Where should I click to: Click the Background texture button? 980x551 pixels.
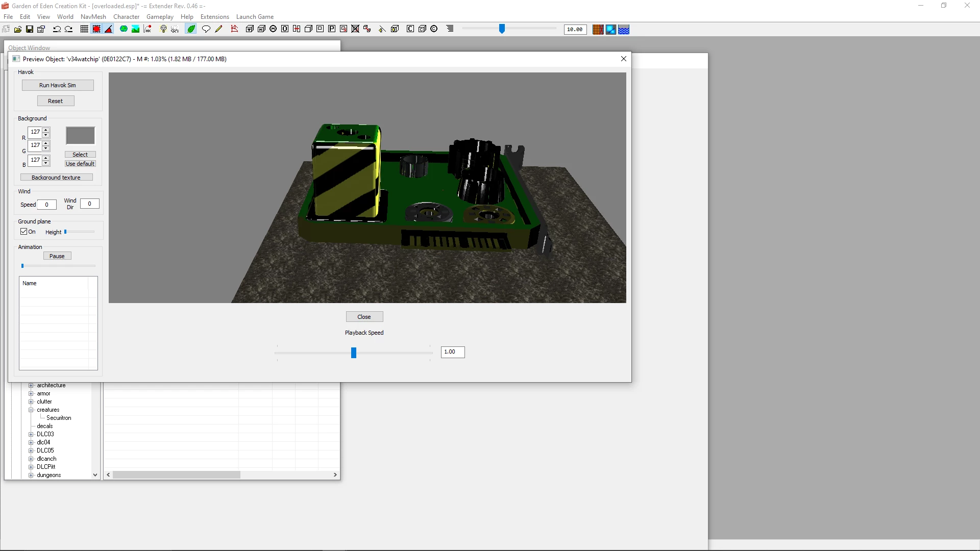tap(56, 178)
